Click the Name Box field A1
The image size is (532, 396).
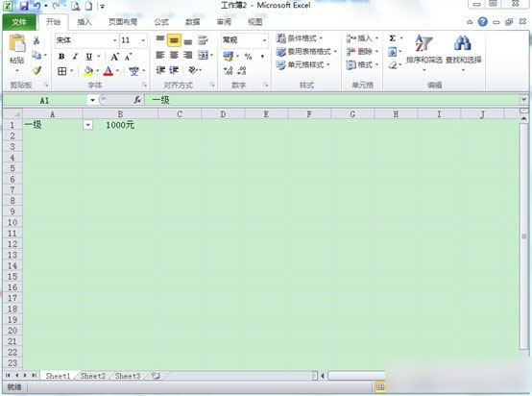click(x=45, y=100)
